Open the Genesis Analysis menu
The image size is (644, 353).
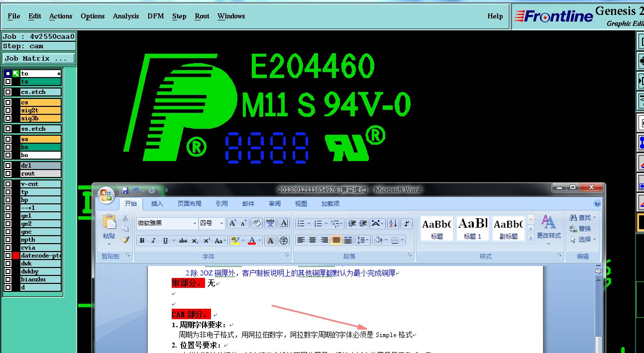(126, 16)
